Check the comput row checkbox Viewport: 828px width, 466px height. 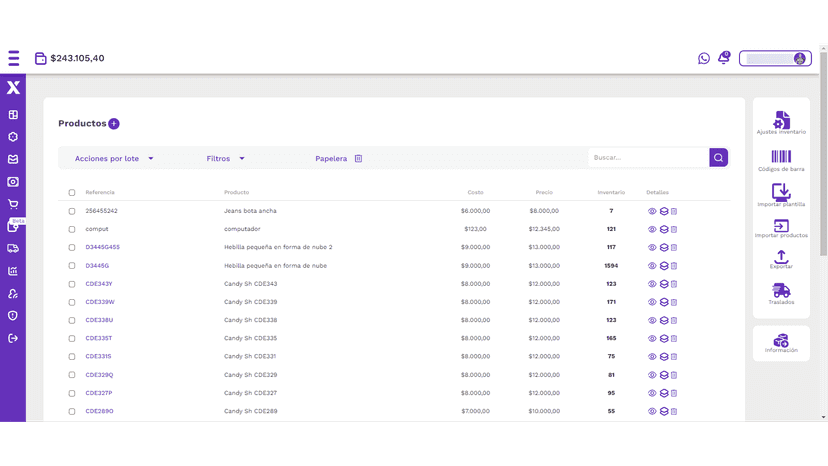coord(72,229)
